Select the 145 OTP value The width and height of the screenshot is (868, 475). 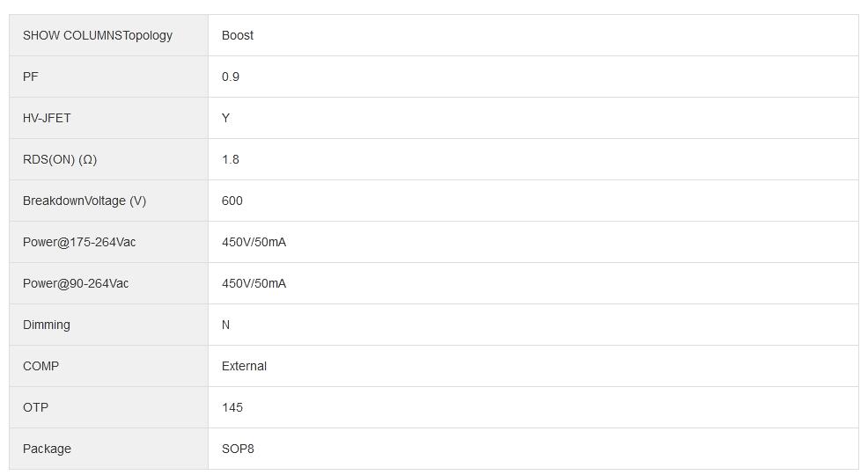232,407
